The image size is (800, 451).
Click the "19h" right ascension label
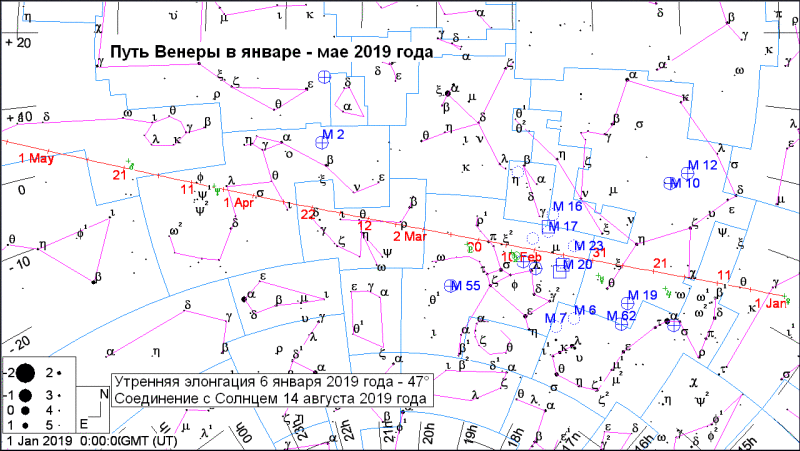471,434
